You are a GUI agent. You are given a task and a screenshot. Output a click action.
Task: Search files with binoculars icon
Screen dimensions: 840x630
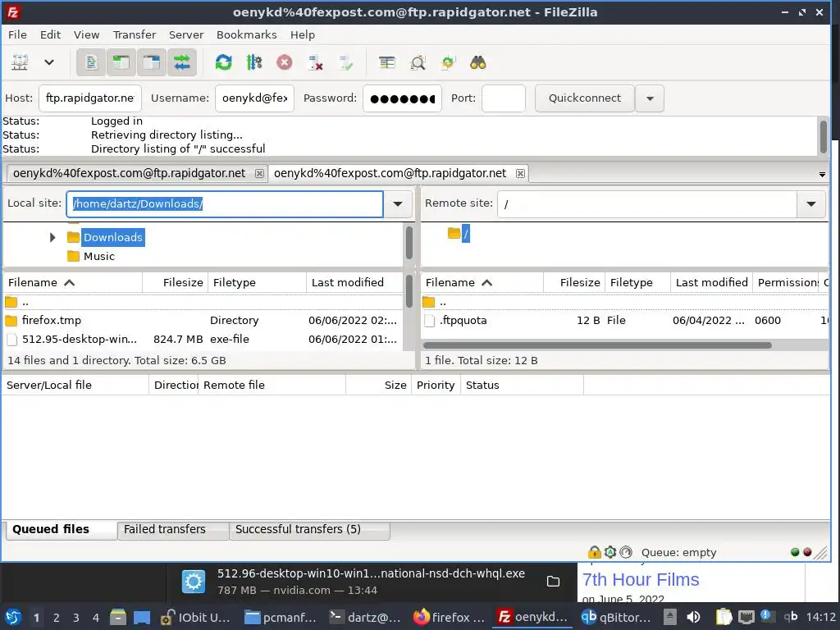pos(478,62)
